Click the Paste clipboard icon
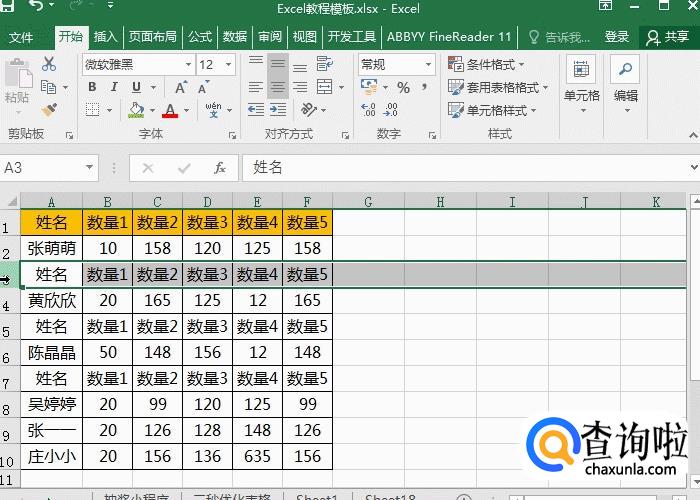The image size is (700, 500). 18,74
